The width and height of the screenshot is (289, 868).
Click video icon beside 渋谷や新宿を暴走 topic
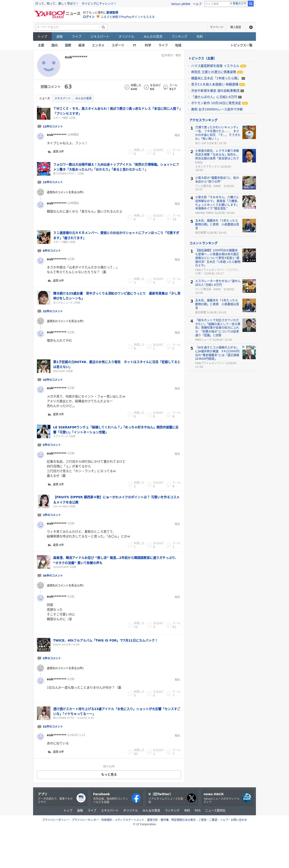pyautogui.click(x=242, y=91)
